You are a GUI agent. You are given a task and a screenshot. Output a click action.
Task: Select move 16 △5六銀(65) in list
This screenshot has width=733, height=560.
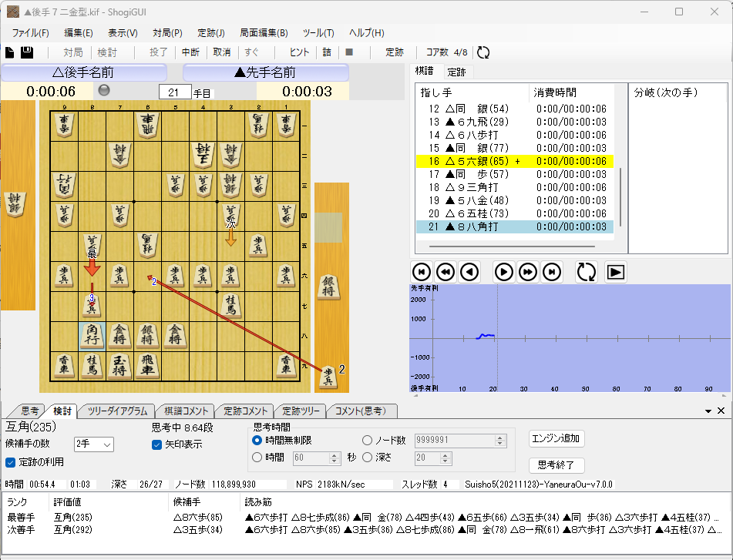click(515, 161)
